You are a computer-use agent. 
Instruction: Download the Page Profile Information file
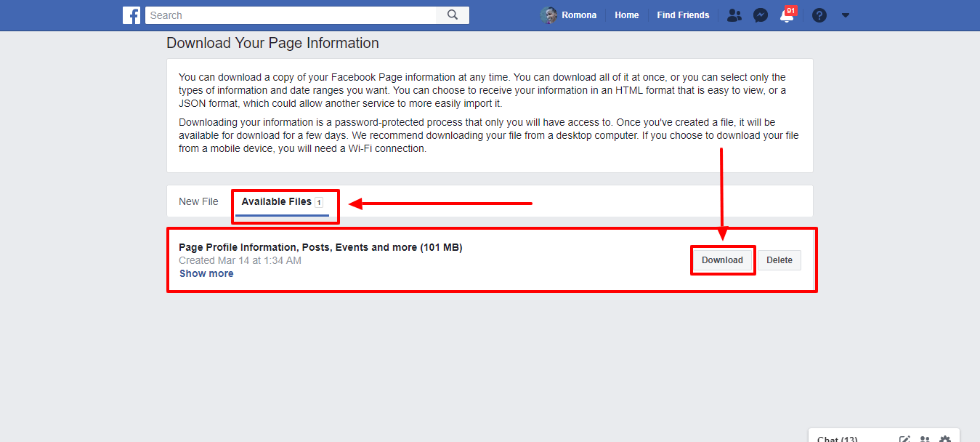(722, 260)
